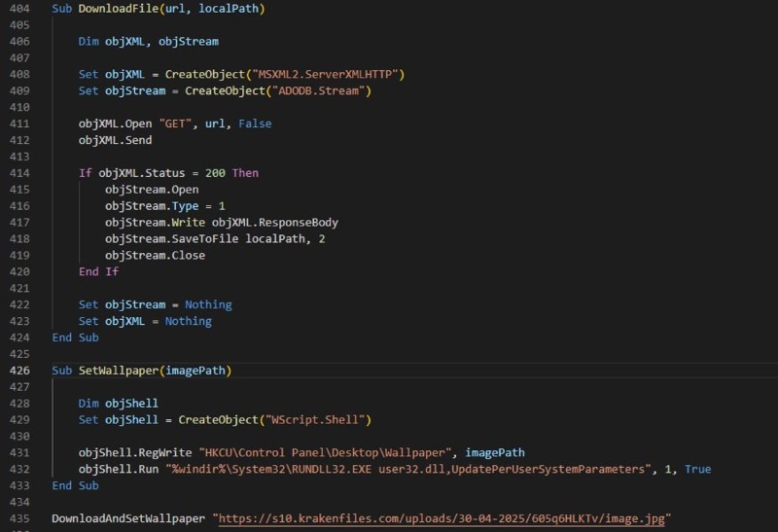Click line number 421 in the gutter
The width and height of the screenshot is (778, 532).
point(19,288)
